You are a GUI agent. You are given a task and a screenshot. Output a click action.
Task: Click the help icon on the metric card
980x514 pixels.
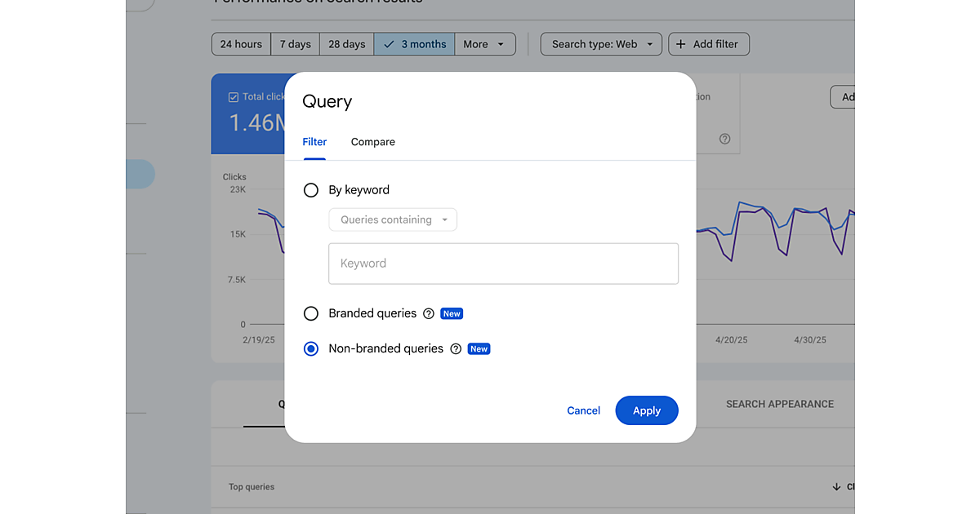pyautogui.click(x=724, y=139)
